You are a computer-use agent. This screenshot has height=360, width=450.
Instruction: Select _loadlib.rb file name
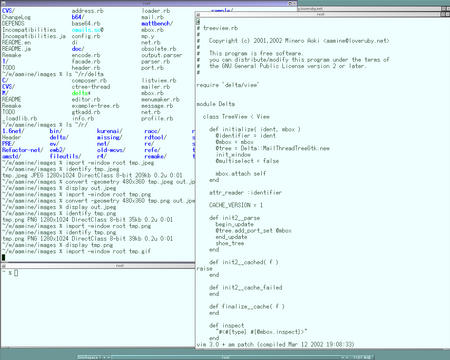pyautogui.click(x=21, y=119)
